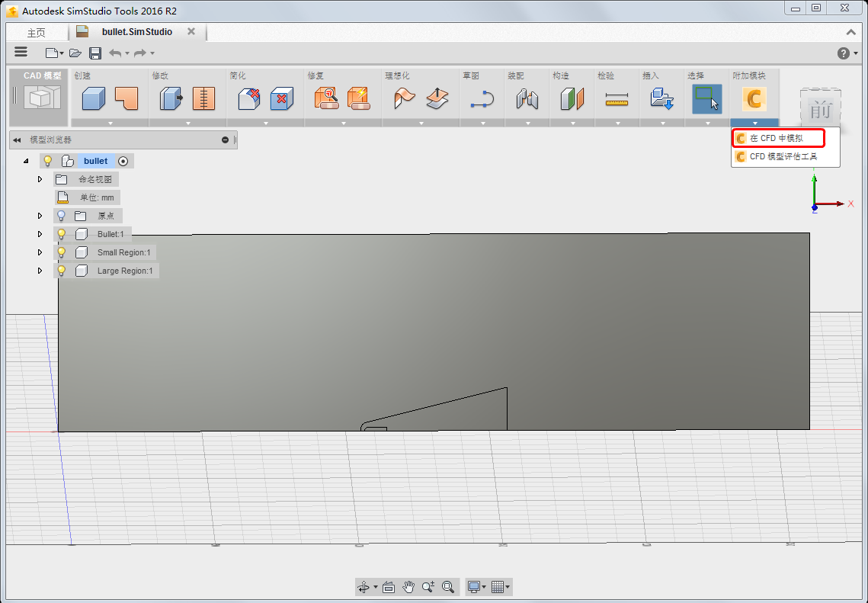868x603 pixels.
Task: Open grid settings dropdown in navigation bar
Action: pos(508,587)
